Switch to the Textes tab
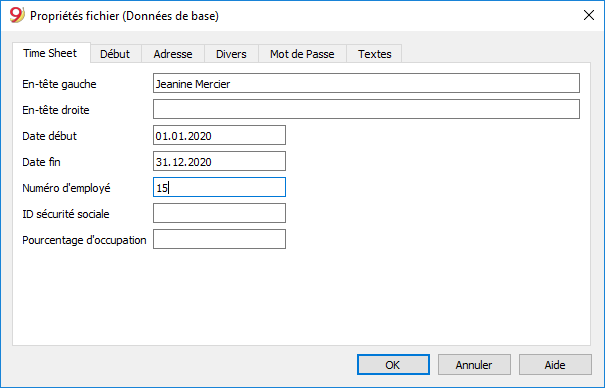Screen dimensions: 605x389 [375, 54]
